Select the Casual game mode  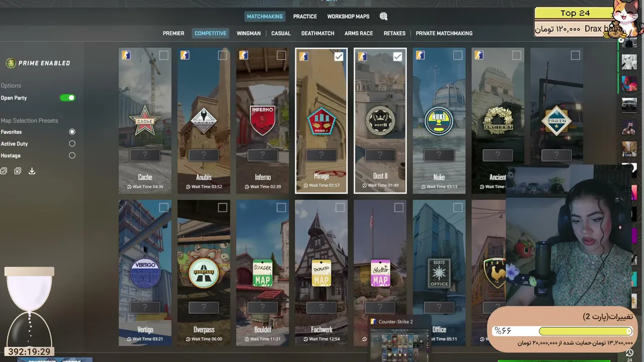[281, 33]
